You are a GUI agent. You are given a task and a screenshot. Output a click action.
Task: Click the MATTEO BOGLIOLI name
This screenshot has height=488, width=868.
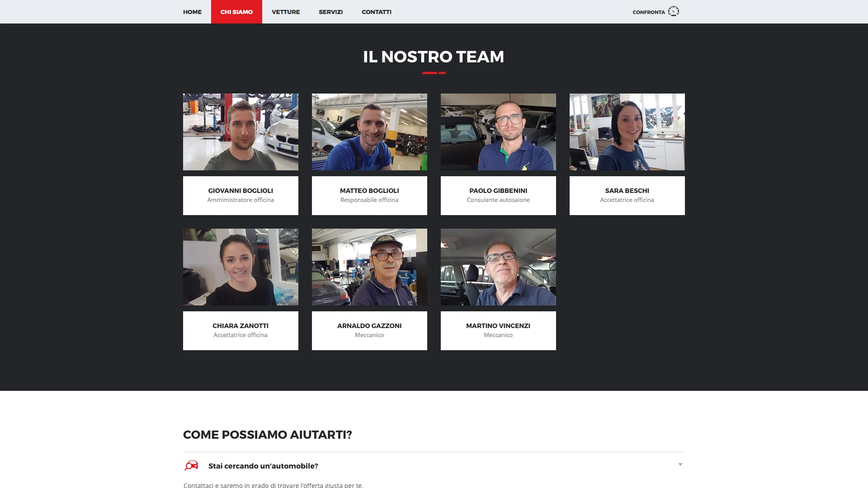pyautogui.click(x=369, y=191)
